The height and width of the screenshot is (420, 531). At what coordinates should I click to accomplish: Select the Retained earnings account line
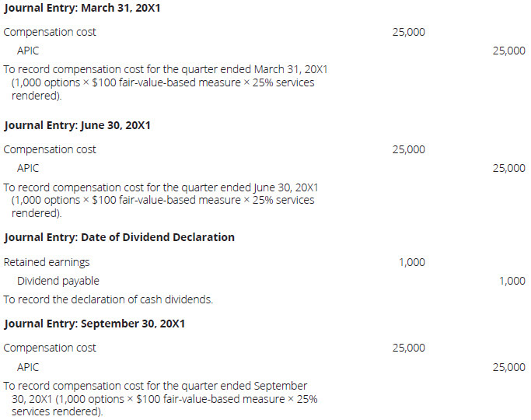(x=47, y=262)
